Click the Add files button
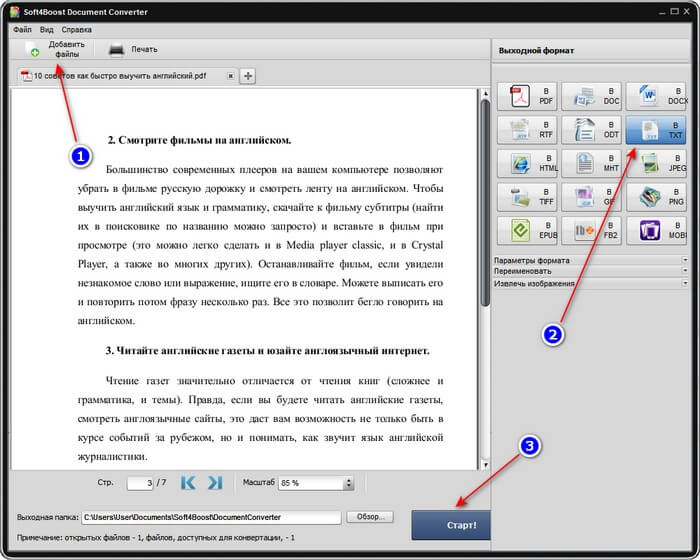The width and height of the screenshot is (700, 560). 55,49
